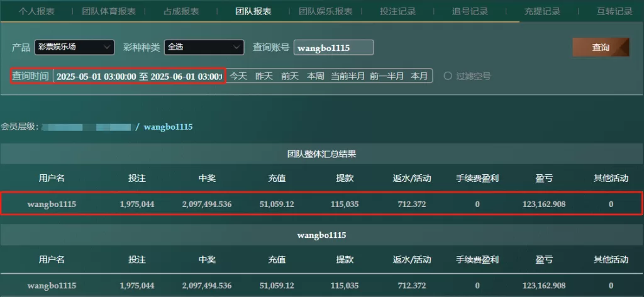Toggle the 过滤空号 radio option
Viewport: 644px width, 297px height.
click(448, 76)
